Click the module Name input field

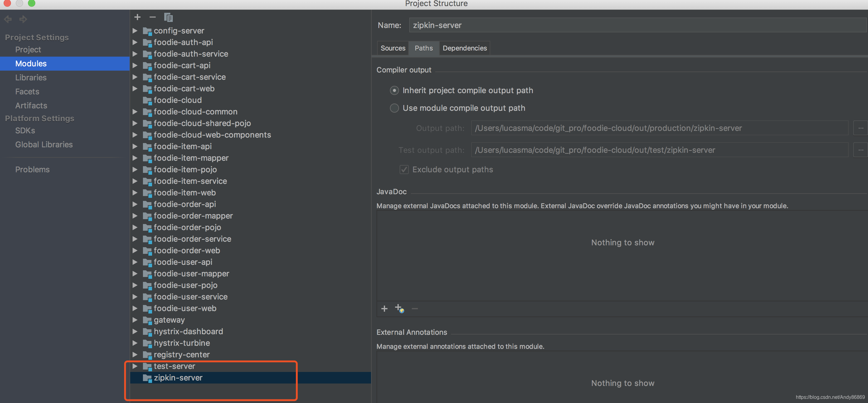point(637,25)
